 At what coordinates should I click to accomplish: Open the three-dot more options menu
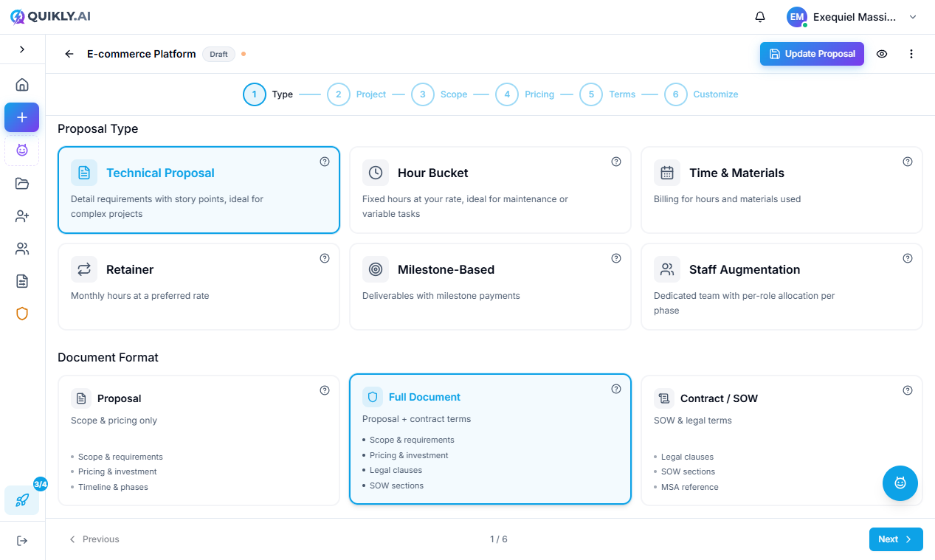911,54
